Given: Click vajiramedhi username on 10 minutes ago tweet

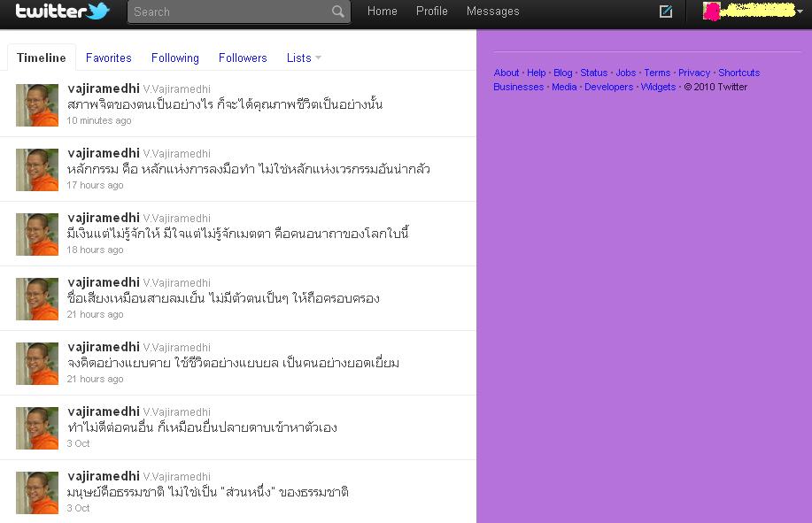Looking at the screenshot, I should point(104,89).
